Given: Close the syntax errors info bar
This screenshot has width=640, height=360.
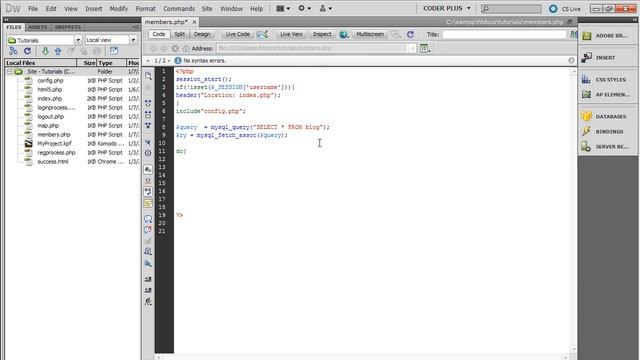Looking at the screenshot, I should pos(571,60).
